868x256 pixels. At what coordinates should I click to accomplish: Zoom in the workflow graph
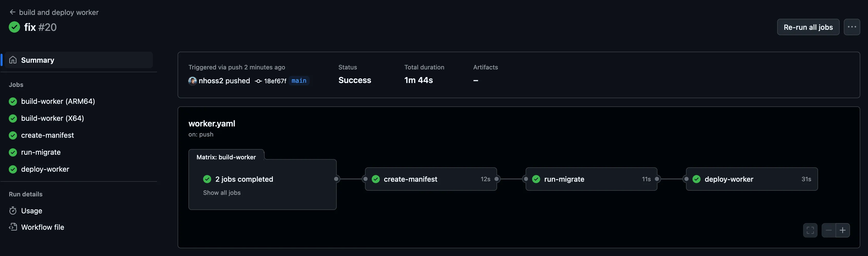click(x=843, y=231)
